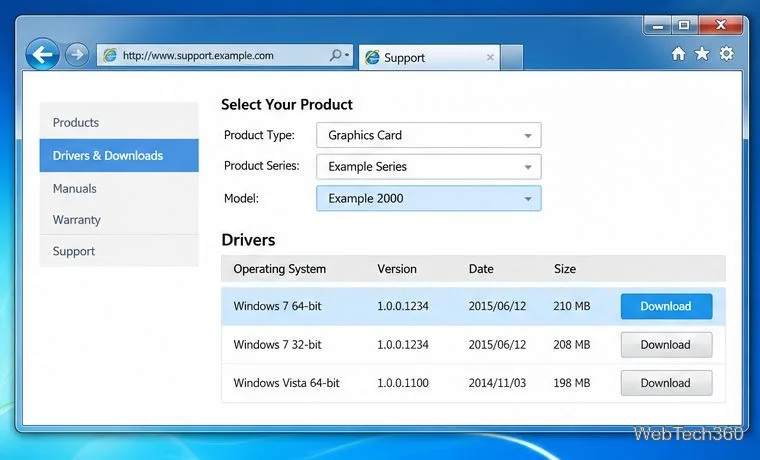The height and width of the screenshot is (460, 760).
Task: Click the Drivers section heading
Action: (x=248, y=240)
